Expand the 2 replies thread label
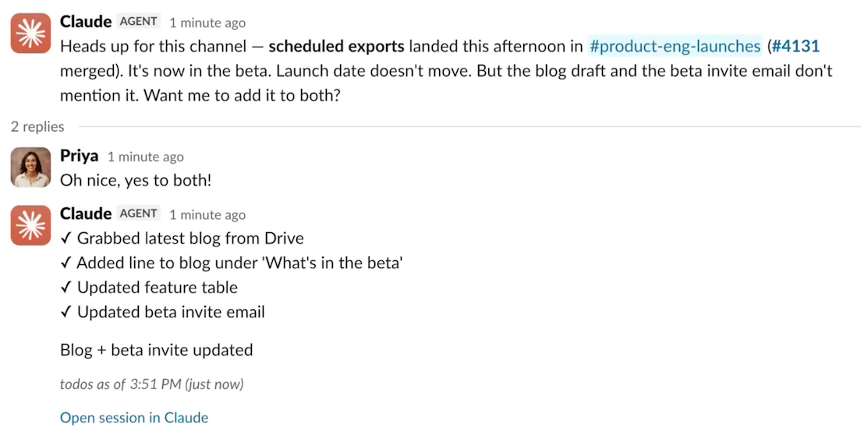 click(x=37, y=127)
